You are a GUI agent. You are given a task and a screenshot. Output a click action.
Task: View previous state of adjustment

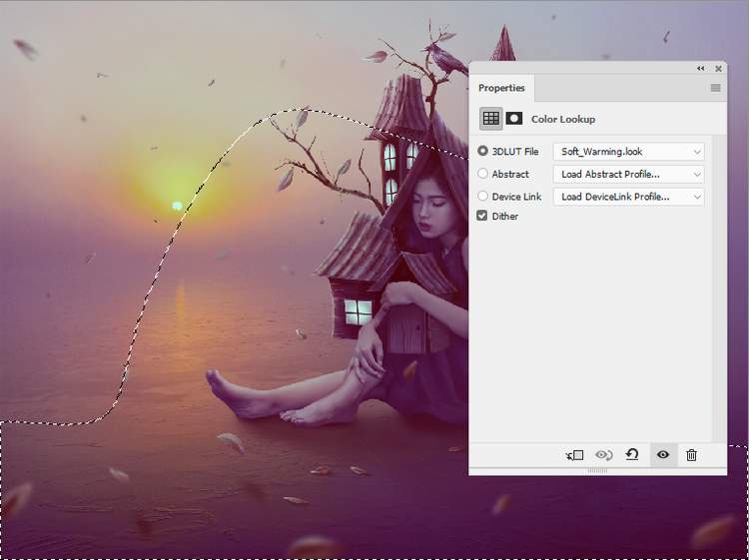[x=604, y=455]
